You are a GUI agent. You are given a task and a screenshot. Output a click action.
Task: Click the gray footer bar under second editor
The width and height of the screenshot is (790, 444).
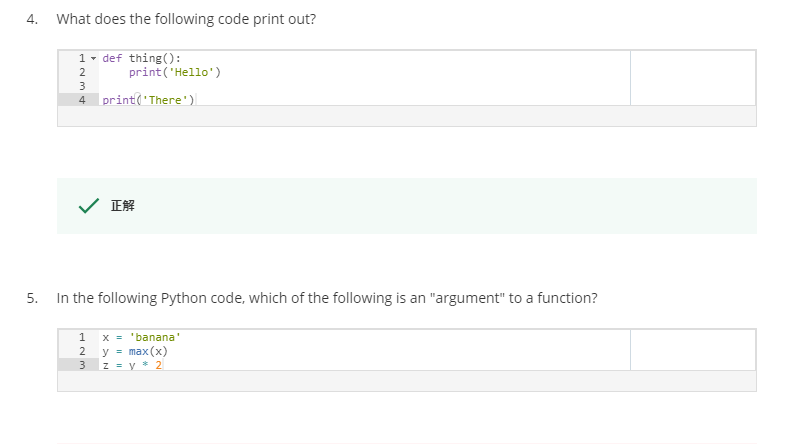[407, 381]
